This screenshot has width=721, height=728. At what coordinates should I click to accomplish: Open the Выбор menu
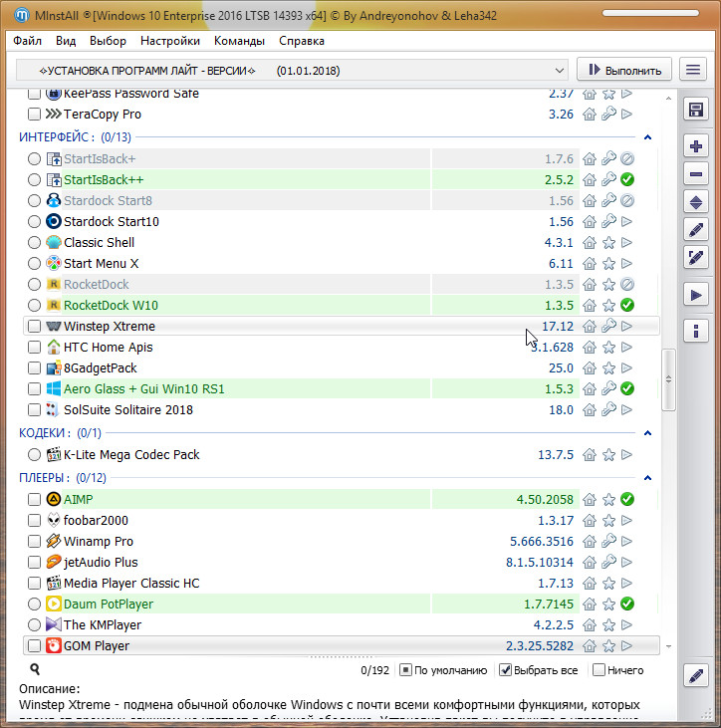[x=108, y=41]
